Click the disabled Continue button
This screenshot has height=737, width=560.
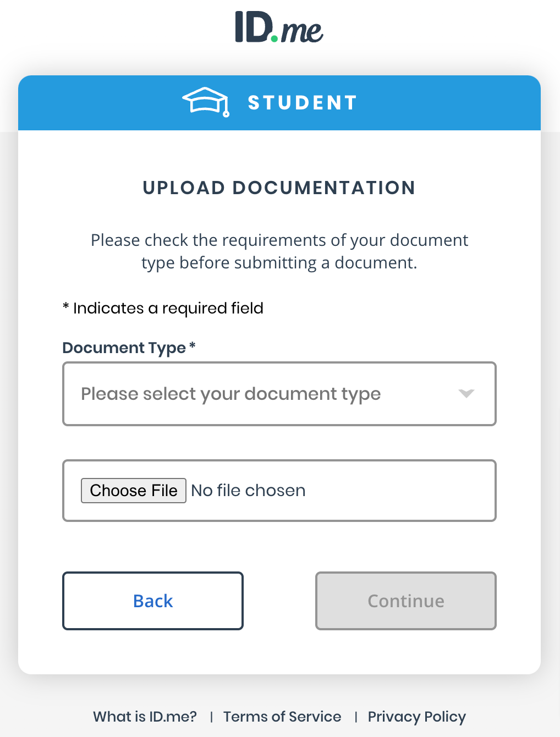[405, 601]
